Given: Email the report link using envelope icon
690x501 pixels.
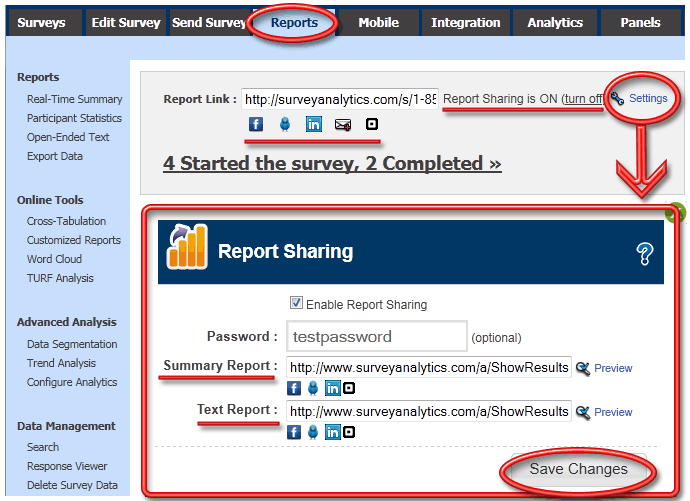Looking at the screenshot, I should pyautogui.click(x=343, y=125).
